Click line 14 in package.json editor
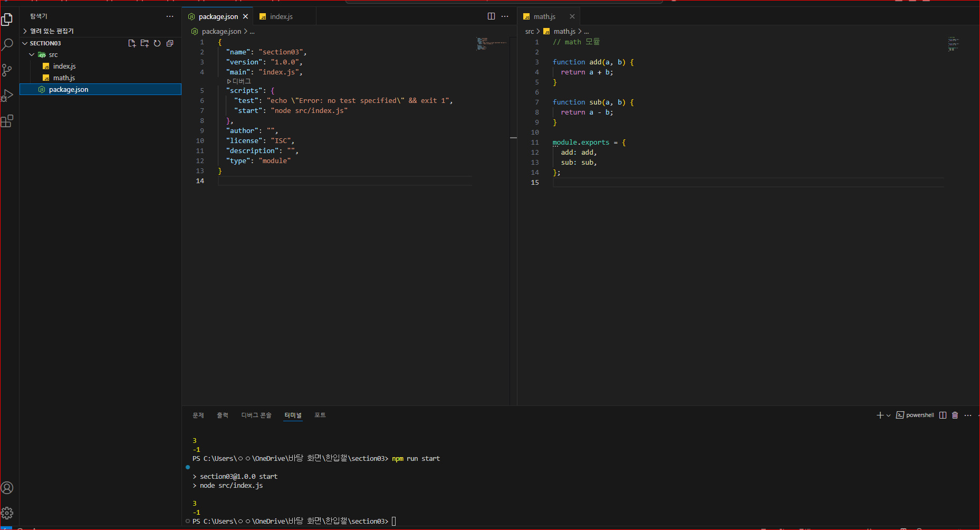Viewport: 980px width, 530px height. pyautogui.click(x=345, y=181)
